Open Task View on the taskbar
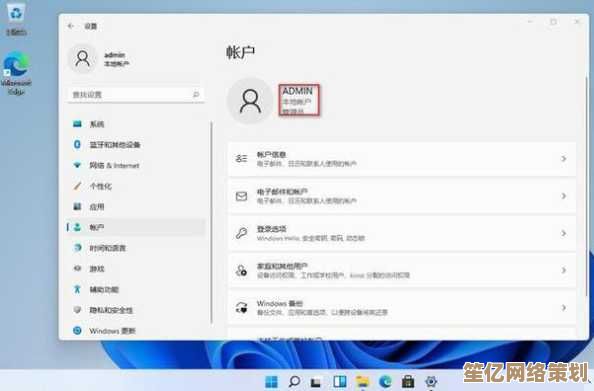 316,382
